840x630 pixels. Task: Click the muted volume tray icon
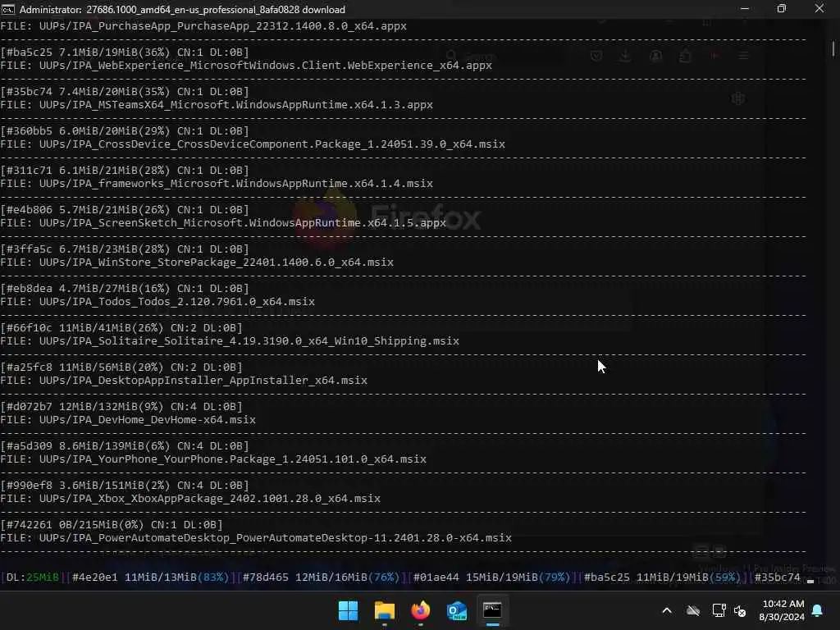(x=740, y=610)
